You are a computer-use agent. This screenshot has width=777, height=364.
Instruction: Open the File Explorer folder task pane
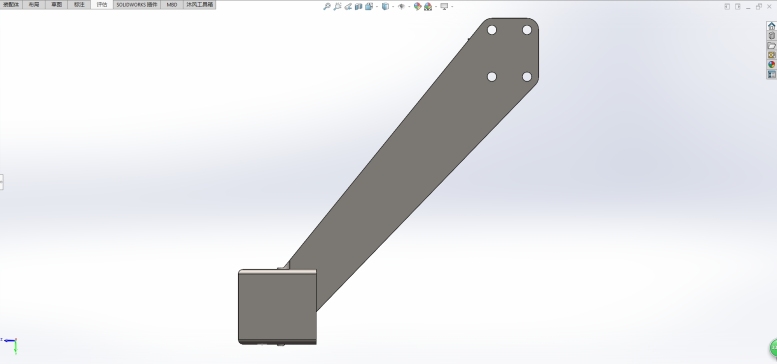pos(772,46)
